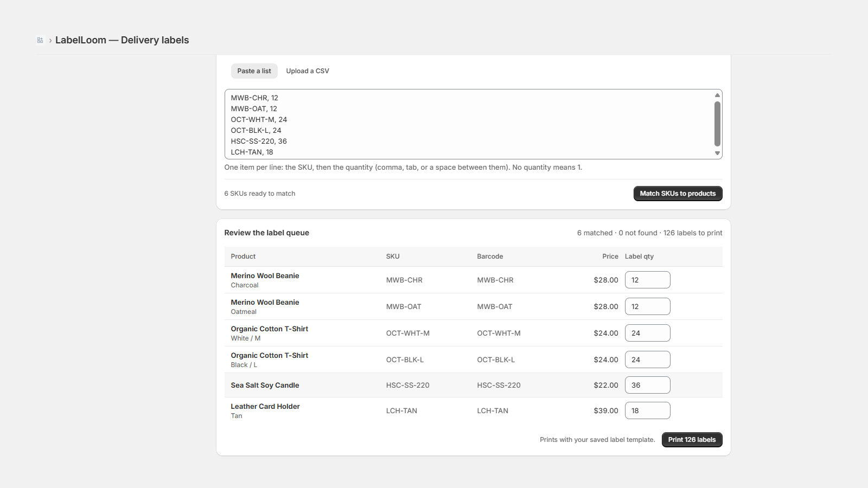Screen dimensions: 868x488
Task: Click the apps grid breadcrumb icon
Action: coord(40,40)
